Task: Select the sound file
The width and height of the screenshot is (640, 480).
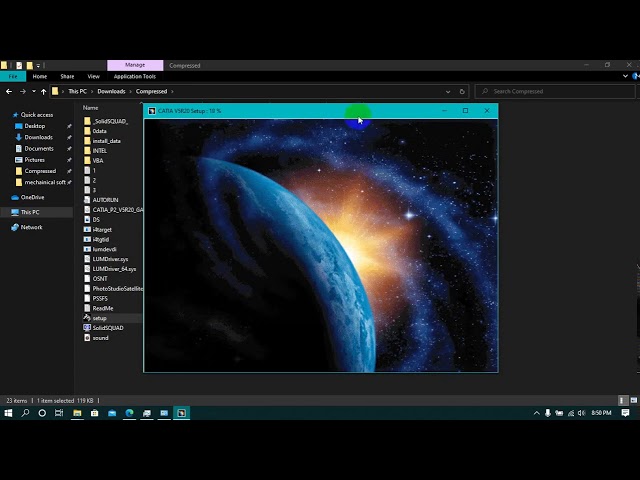Action: [x=100, y=338]
